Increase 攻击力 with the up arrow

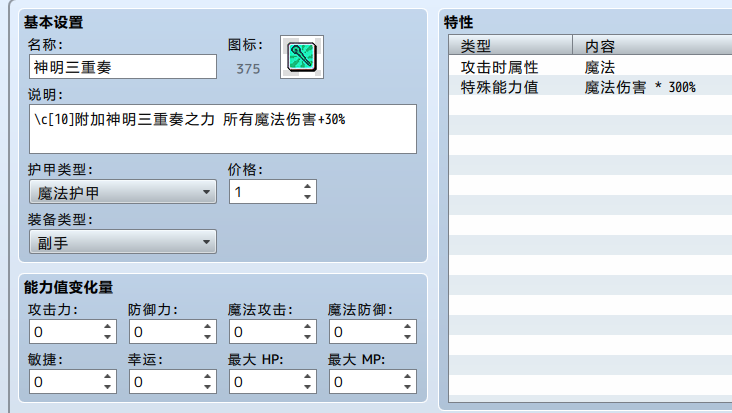(x=107, y=326)
